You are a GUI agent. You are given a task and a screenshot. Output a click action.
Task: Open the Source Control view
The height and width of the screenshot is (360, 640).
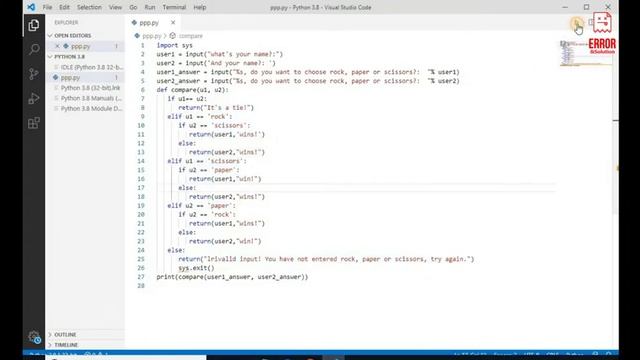tap(34, 74)
